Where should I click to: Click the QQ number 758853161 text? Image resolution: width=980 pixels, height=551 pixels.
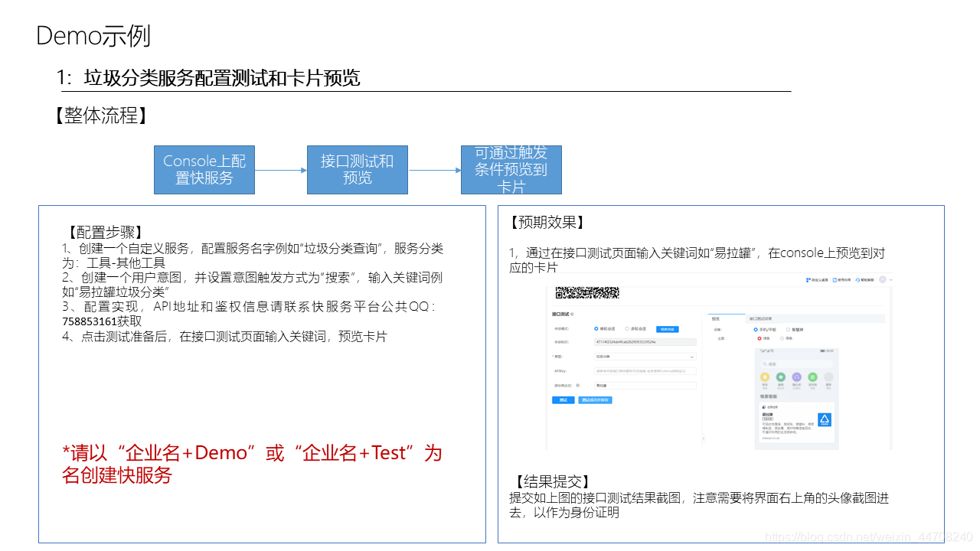89,321
